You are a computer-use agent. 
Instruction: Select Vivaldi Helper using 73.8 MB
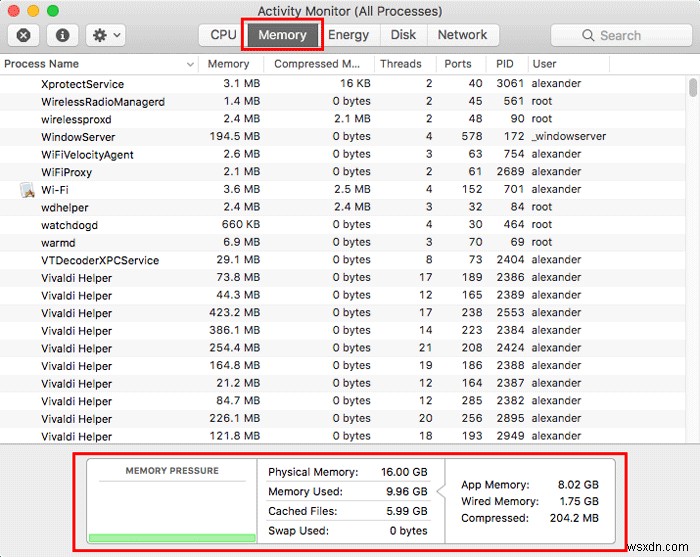(x=343, y=278)
